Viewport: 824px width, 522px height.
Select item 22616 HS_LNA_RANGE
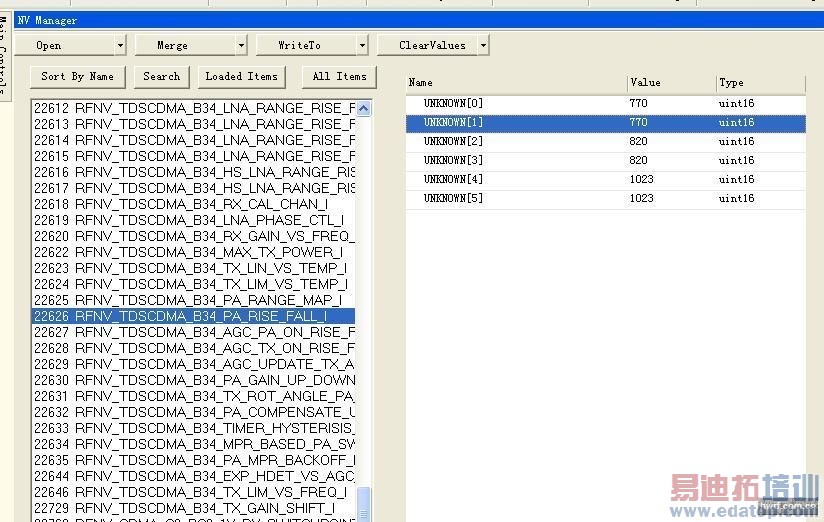tap(194, 172)
